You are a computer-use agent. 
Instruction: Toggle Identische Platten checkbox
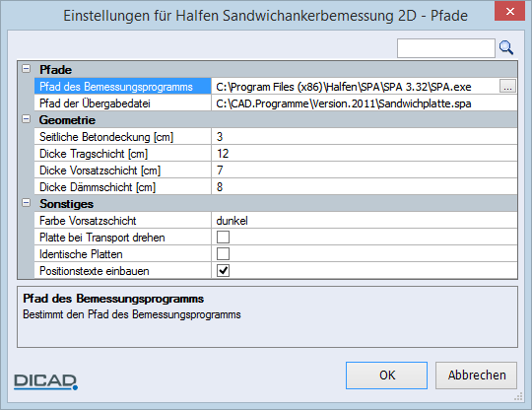pos(223,254)
